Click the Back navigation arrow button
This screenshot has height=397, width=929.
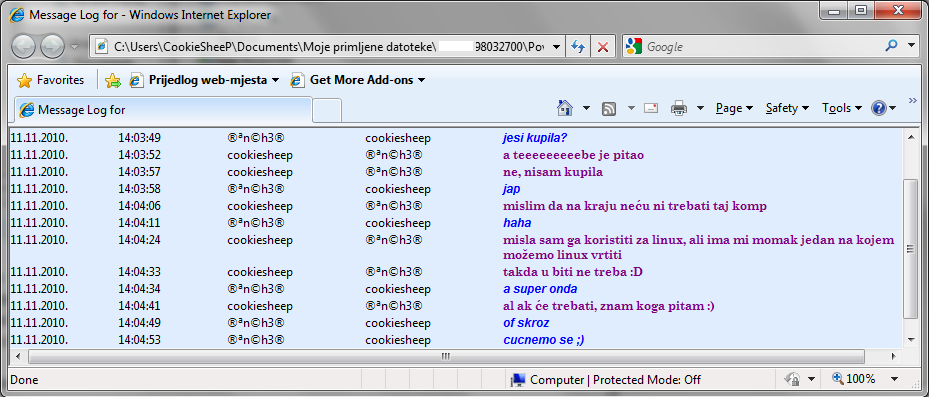click(x=23, y=46)
